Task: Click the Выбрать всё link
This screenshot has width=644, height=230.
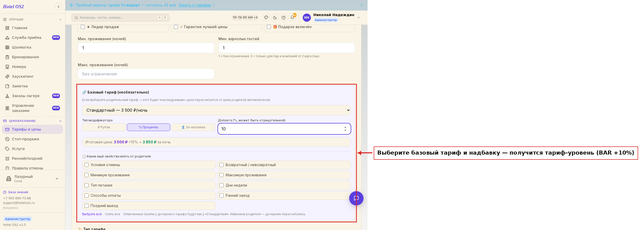Action: (92, 214)
